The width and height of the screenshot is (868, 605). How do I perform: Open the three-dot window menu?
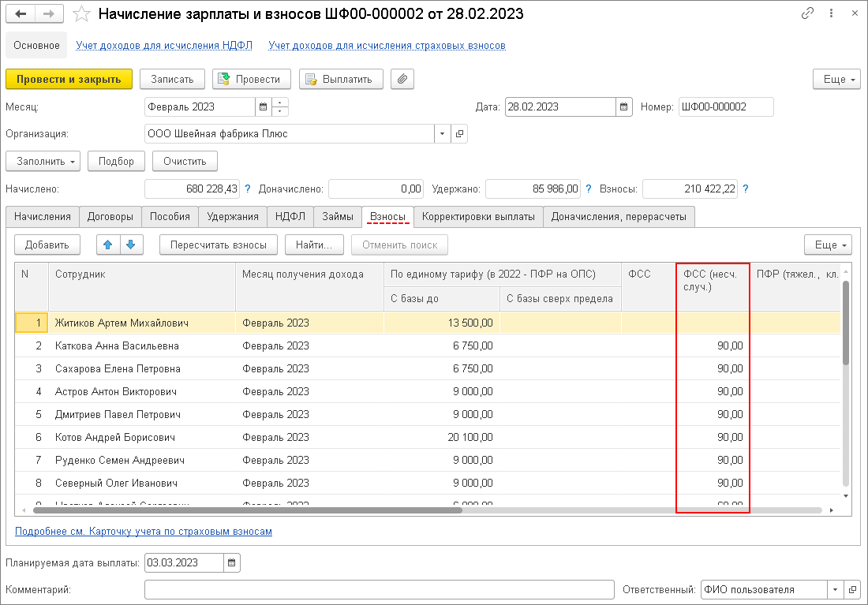(831, 13)
